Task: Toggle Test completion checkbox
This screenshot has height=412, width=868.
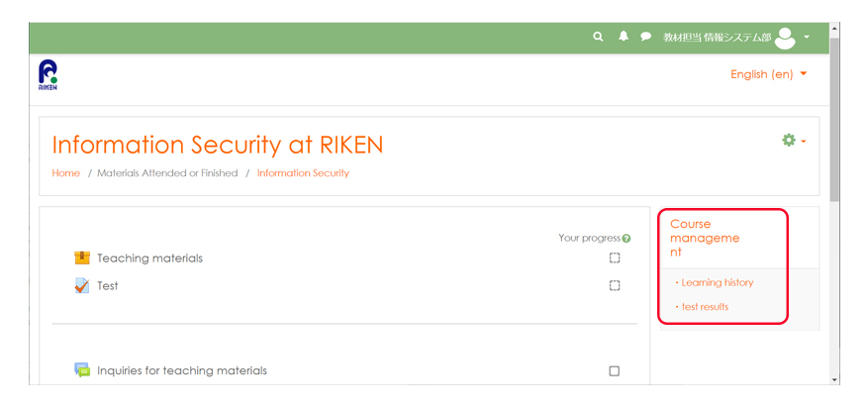Action: point(615,286)
